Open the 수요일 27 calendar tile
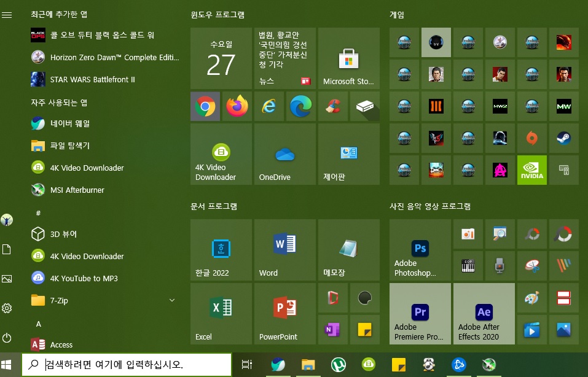This screenshot has height=377, width=588. tap(221, 58)
